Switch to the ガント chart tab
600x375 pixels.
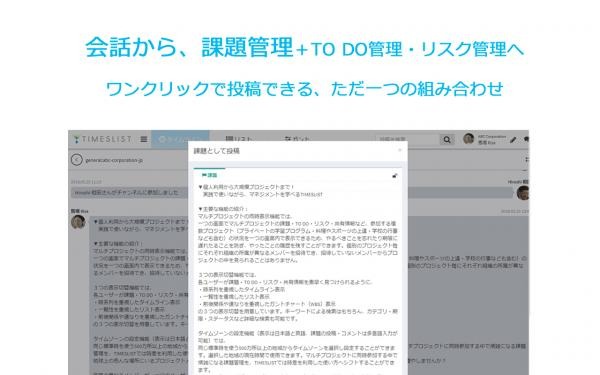tap(297, 139)
